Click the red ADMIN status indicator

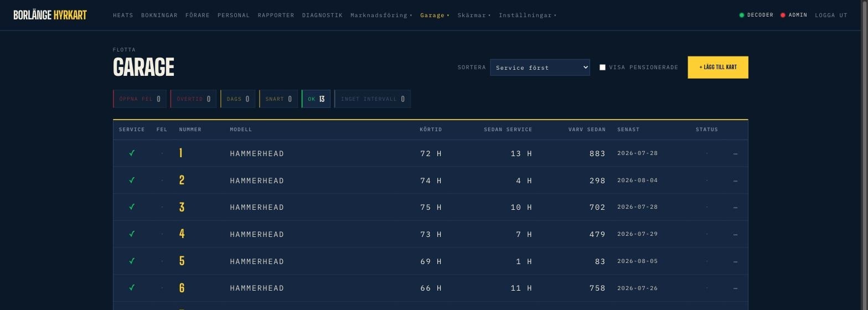tap(794, 15)
